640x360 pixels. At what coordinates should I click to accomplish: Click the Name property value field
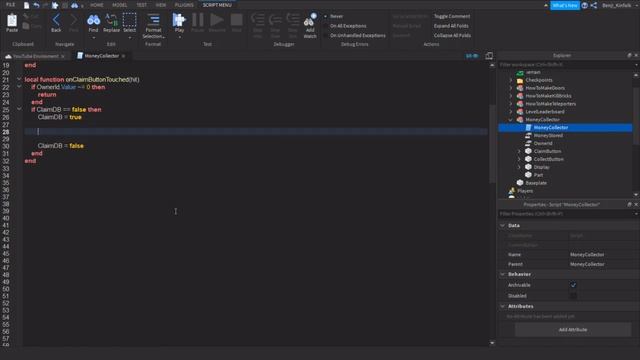click(604, 254)
